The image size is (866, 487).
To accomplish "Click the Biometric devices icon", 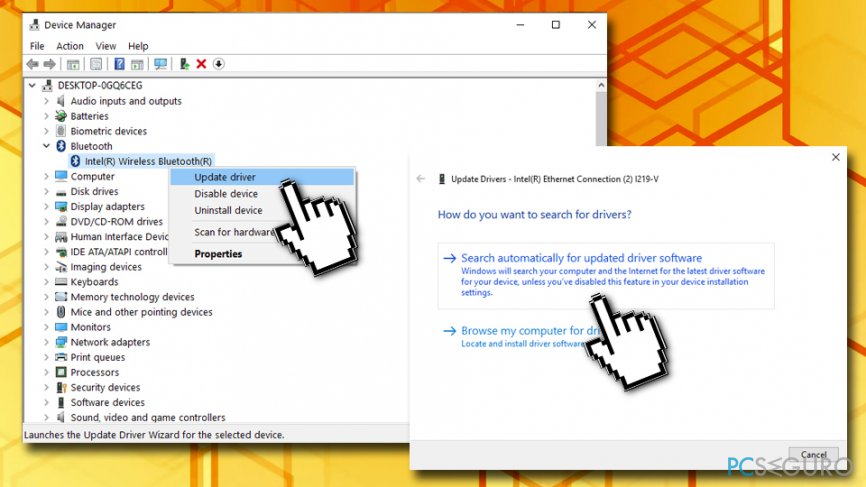I will 61,131.
